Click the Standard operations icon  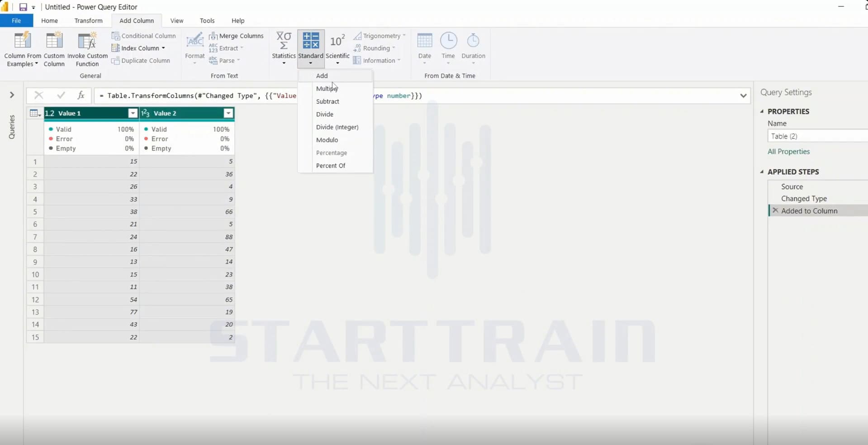311,40
